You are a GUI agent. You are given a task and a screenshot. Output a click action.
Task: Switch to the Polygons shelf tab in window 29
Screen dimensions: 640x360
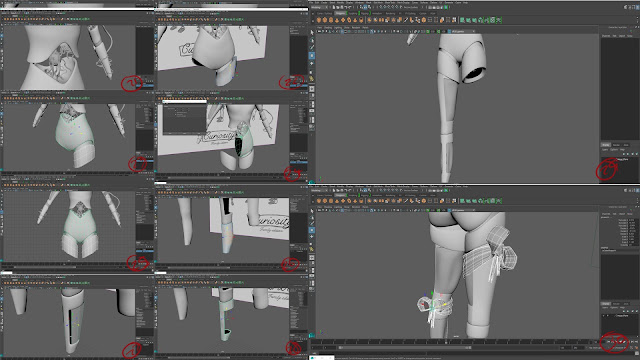point(340,13)
